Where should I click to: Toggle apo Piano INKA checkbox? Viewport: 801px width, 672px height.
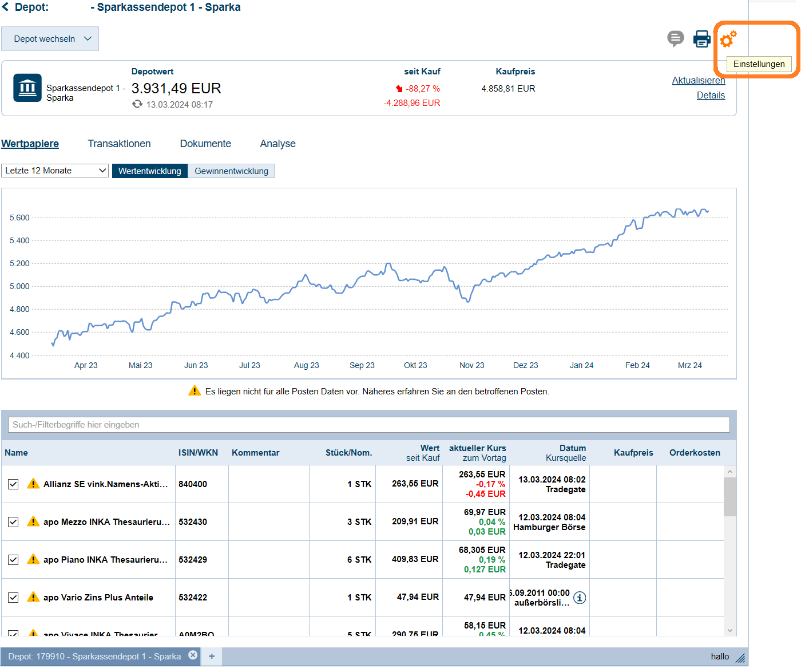(13, 560)
